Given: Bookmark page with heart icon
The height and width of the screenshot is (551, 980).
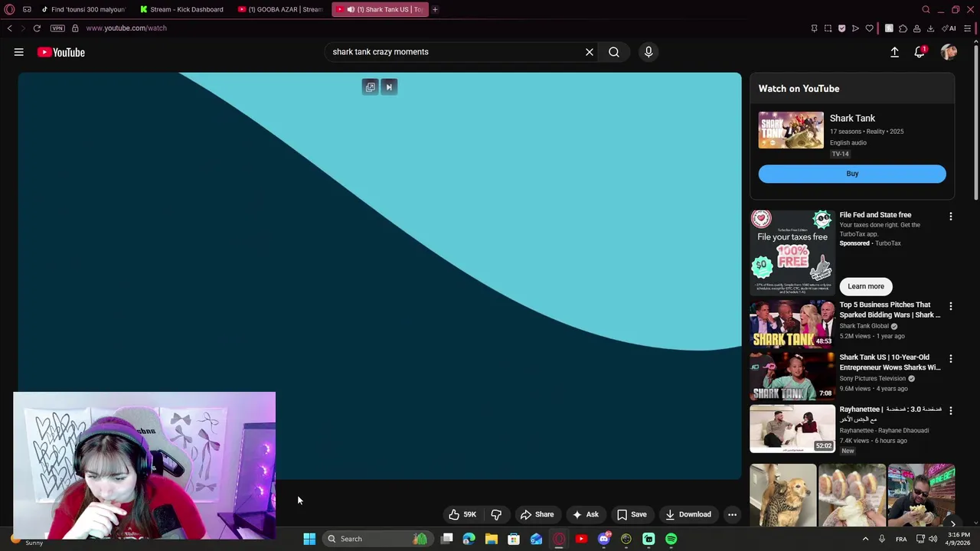Looking at the screenshot, I should tap(869, 28).
